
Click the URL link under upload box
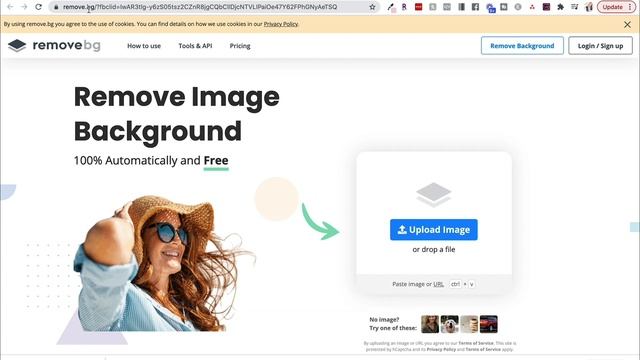(438, 284)
